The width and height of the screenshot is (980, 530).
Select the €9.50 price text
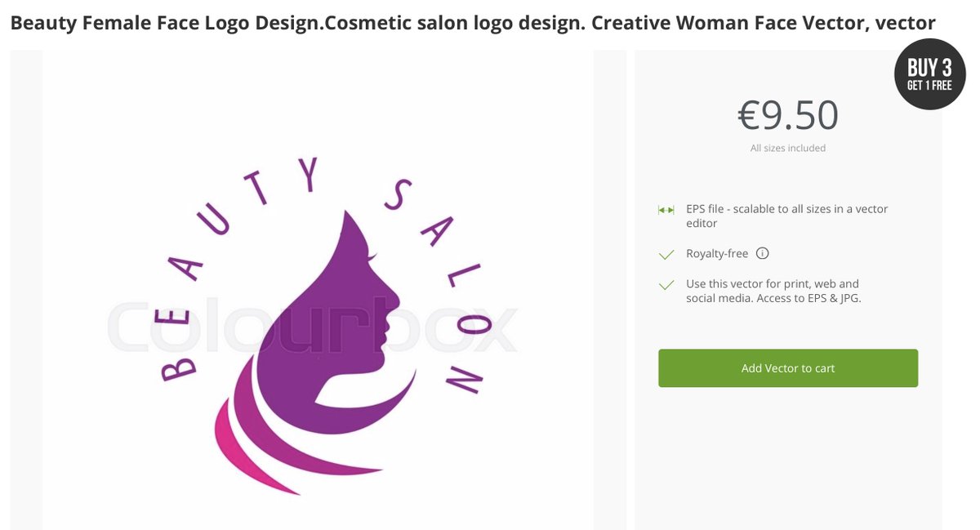[788, 115]
